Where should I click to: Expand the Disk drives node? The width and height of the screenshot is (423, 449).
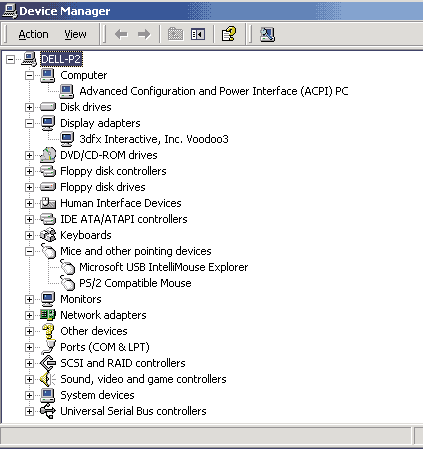coord(29,107)
